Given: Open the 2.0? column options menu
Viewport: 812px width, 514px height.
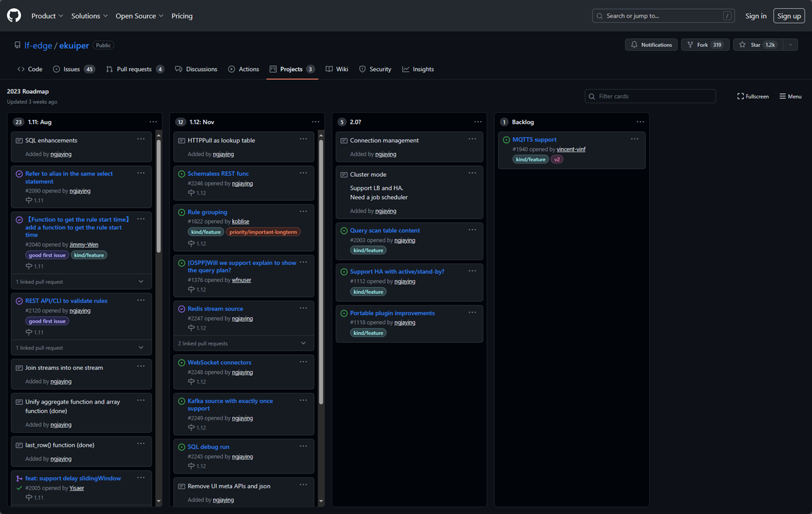Looking at the screenshot, I should [478, 122].
